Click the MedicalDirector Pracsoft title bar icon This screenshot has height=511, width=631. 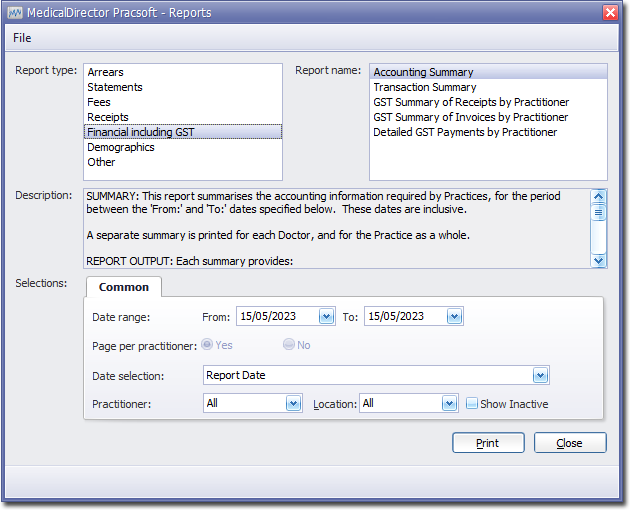click(x=15, y=12)
